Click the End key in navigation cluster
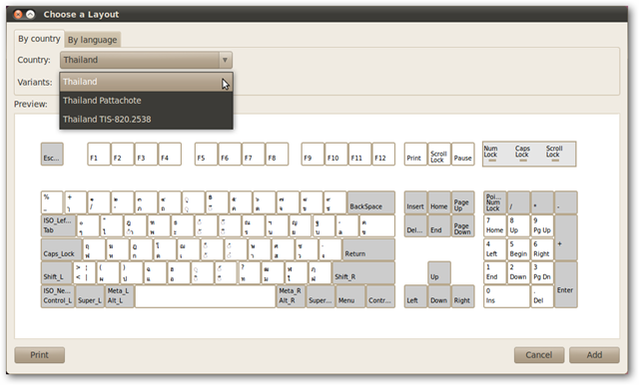This screenshot has width=639, height=385. tap(439, 226)
